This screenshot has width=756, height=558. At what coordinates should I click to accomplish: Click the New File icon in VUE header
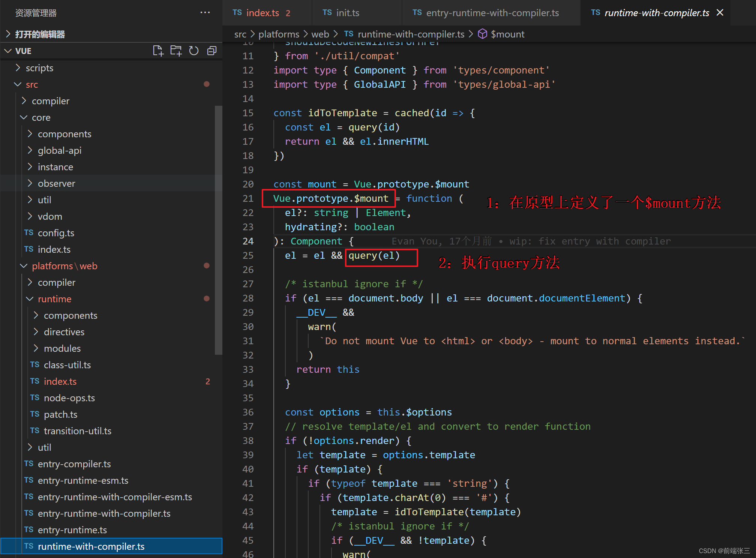(x=158, y=51)
